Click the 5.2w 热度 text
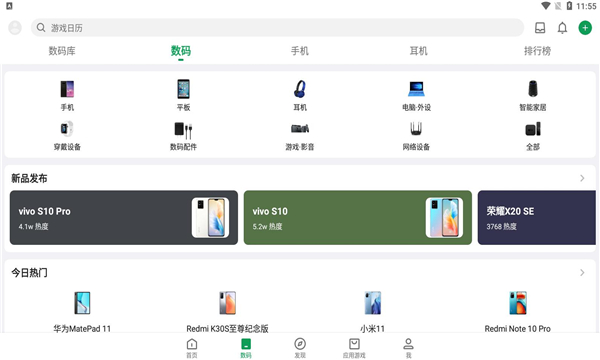Screen dimensions: 600x360 tap(267, 226)
